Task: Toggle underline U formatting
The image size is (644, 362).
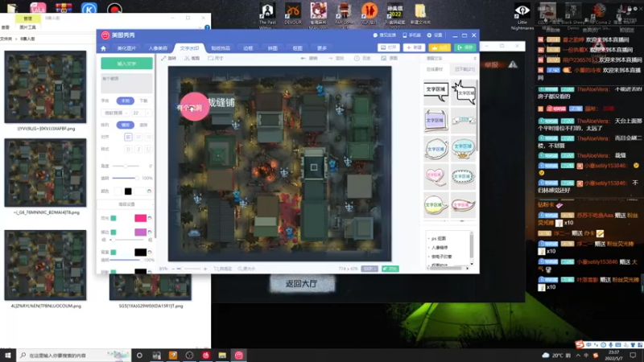Action: click(148, 150)
